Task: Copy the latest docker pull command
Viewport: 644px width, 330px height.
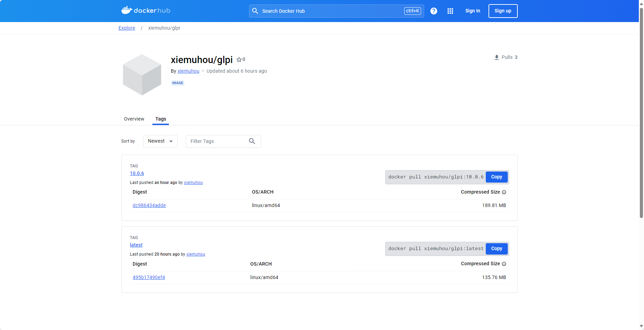Action: coord(496,249)
